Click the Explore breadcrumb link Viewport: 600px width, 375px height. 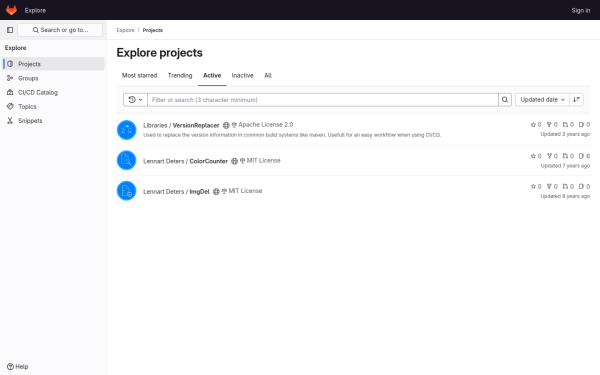126,30
